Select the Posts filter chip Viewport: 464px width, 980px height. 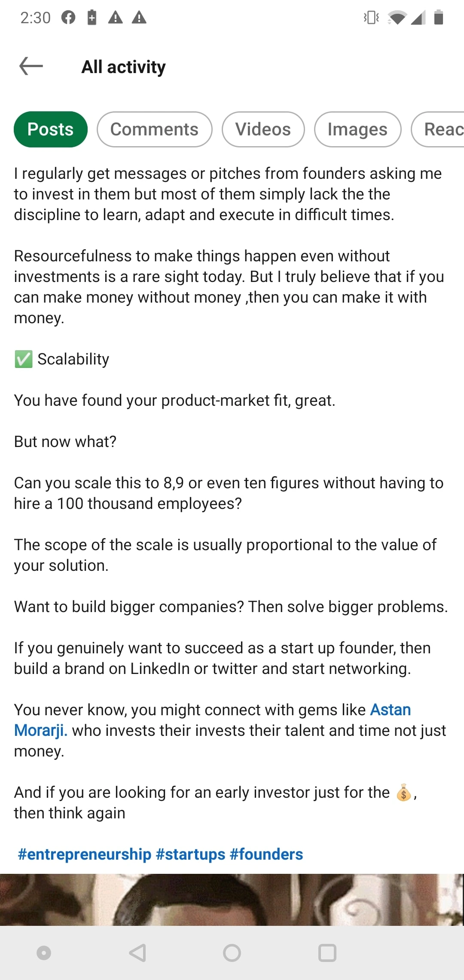tap(51, 129)
